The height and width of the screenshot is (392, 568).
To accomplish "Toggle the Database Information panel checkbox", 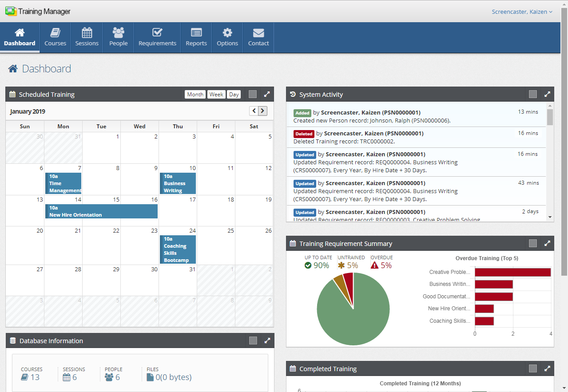I will tap(252, 341).
